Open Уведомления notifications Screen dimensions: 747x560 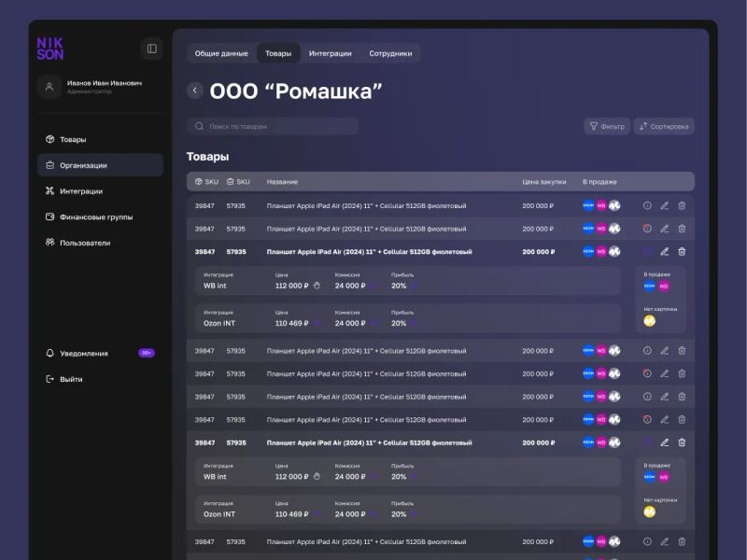click(x=84, y=353)
